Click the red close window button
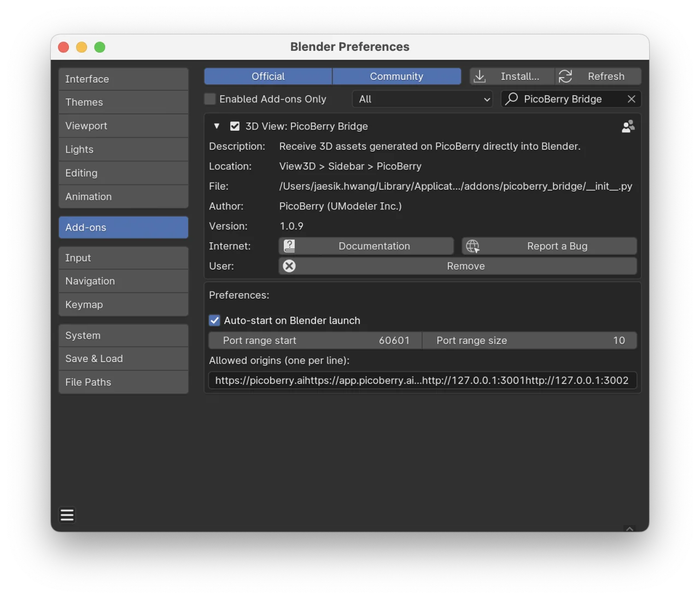The height and width of the screenshot is (599, 700). pos(63,47)
